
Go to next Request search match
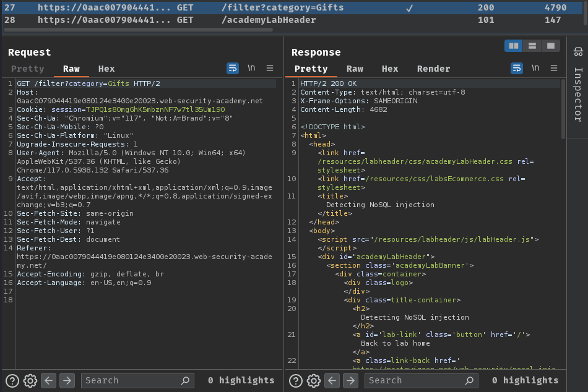coord(67,381)
